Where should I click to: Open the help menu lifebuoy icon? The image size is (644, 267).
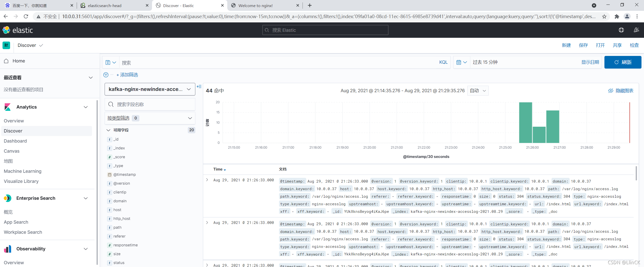[621, 30]
